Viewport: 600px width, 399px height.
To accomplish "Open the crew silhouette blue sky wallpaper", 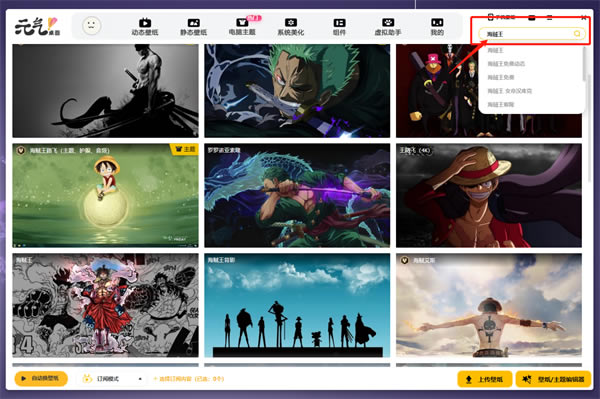I will click(x=297, y=305).
